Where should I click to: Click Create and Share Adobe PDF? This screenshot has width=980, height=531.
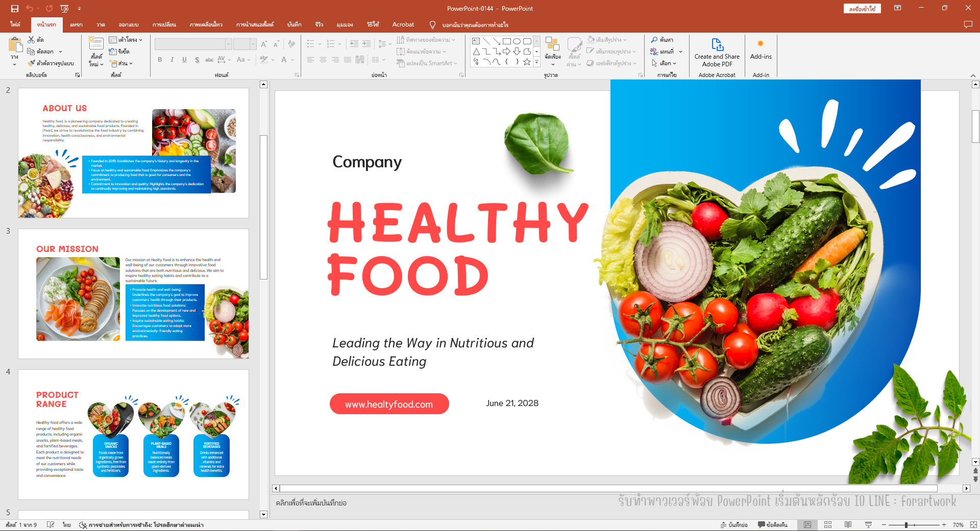click(717, 52)
